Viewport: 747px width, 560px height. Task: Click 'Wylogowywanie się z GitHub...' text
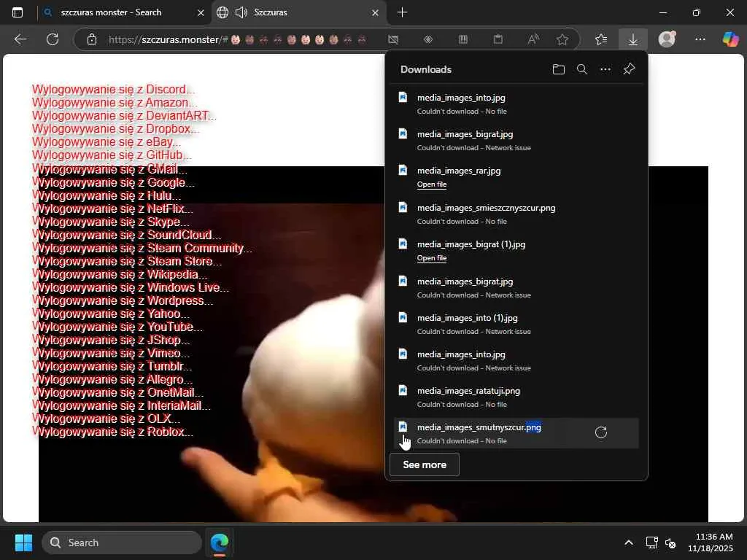click(112, 155)
